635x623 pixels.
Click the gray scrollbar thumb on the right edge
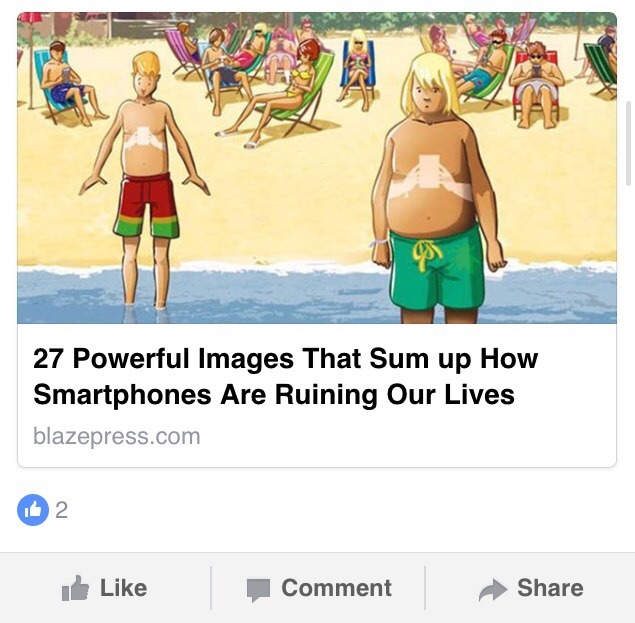[629, 143]
